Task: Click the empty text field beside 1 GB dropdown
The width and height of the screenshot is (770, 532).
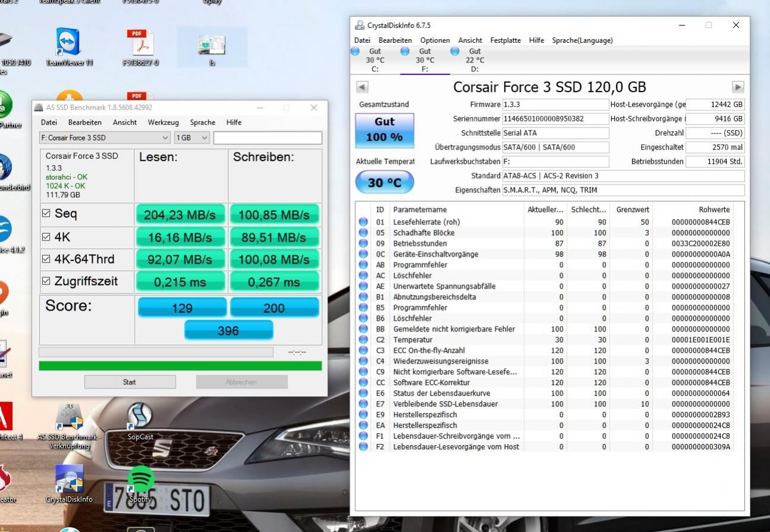Action: [x=268, y=138]
